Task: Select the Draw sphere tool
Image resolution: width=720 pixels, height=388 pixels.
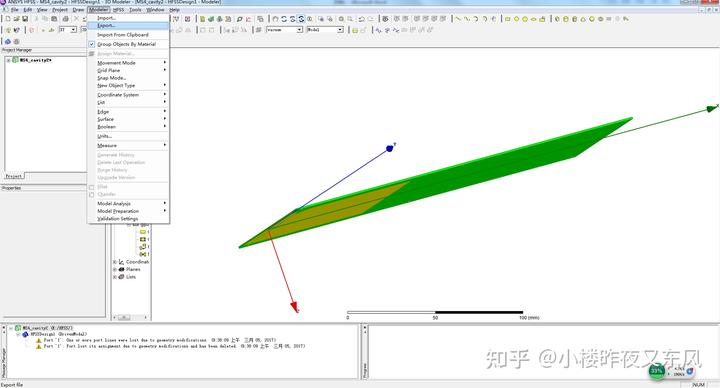Action: point(592,19)
